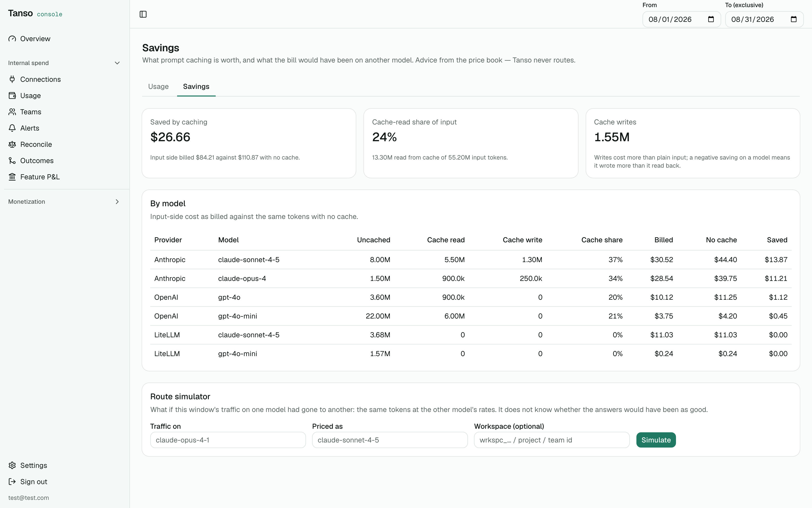The width and height of the screenshot is (812, 508).
Task: Switch to the Usage tab
Action: pos(158,86)
